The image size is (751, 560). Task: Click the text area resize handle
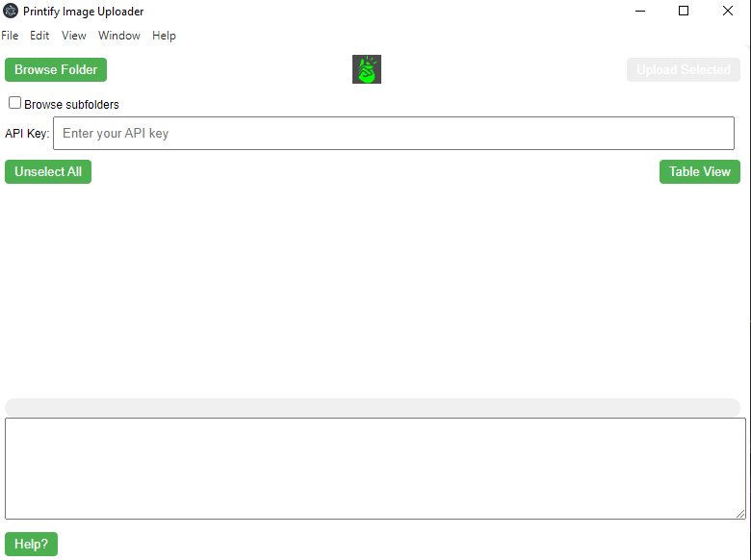click(740, 514)
